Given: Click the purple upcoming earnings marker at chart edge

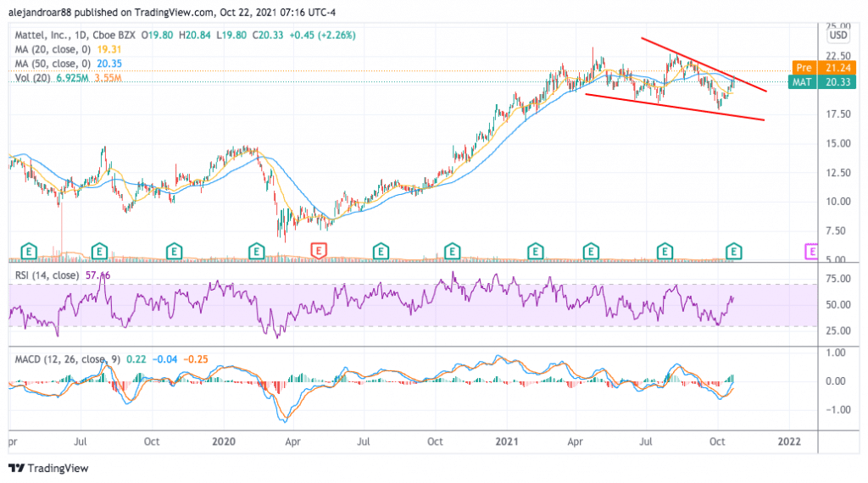Looking at the screenshot, I should tap(811, 251).
